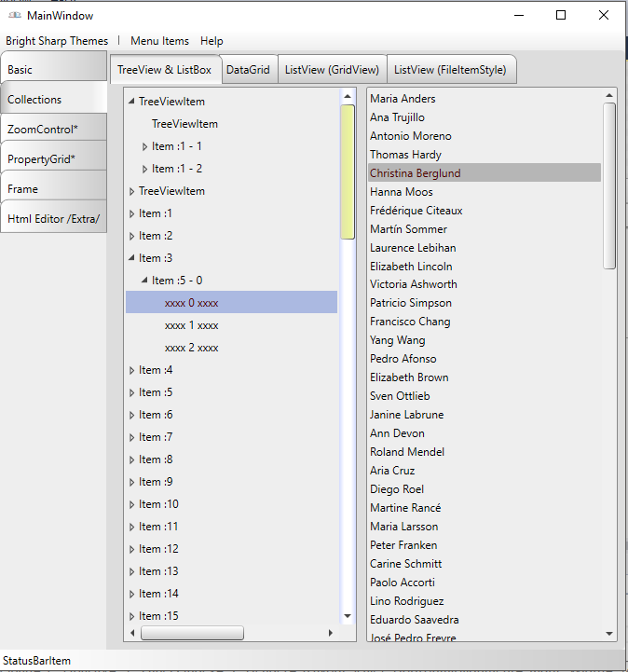Screen dimensions: 628x672
Task: Collapse the Item :5 - 0 node
Action: 144,281
